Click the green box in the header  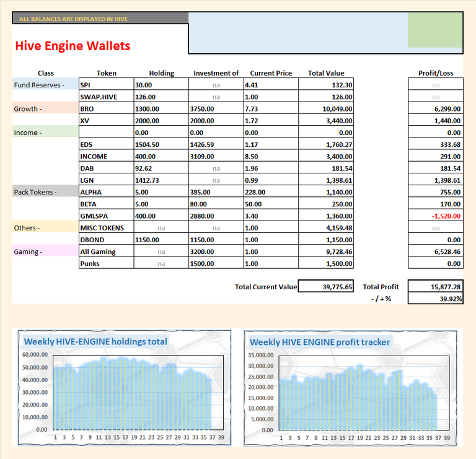pyautogui.click(x=435, y=30)
